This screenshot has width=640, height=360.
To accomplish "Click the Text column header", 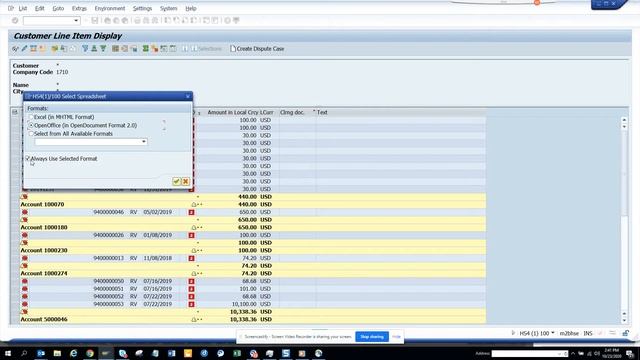I will pyautogui.click(x=322, y=112).
